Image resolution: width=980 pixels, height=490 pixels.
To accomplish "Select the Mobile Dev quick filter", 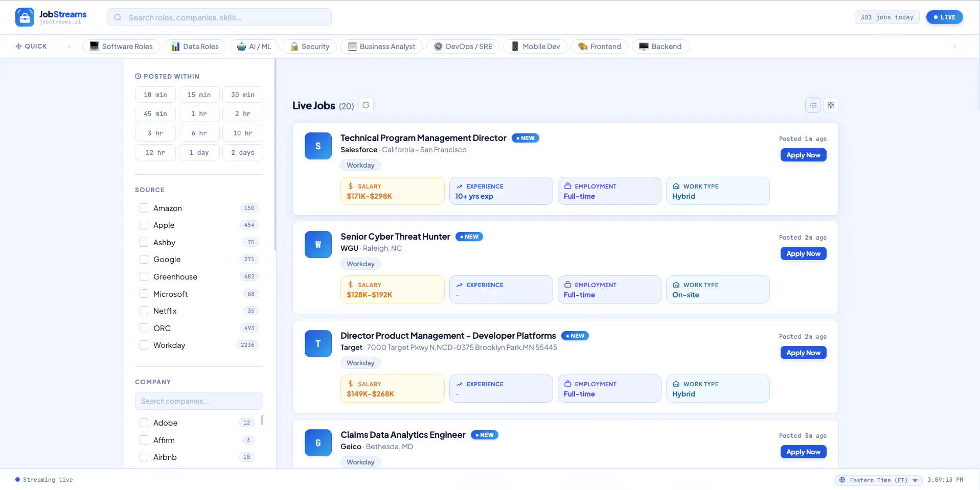I will [535, 46].
